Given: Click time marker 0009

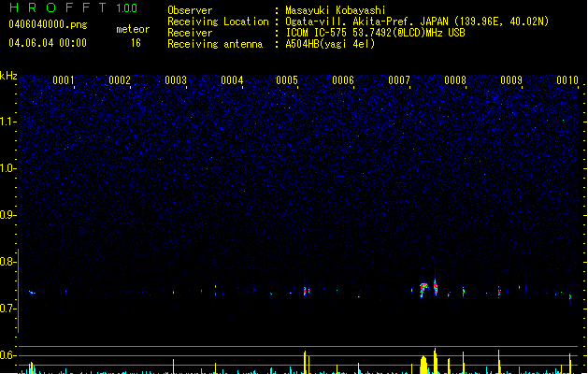Looking at the screenshot, I should [x=511, y=79].
